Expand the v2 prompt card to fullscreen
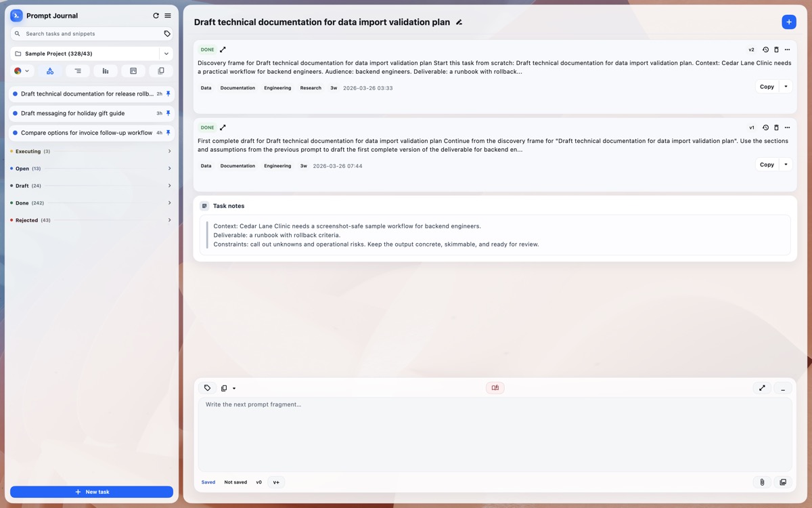The height and width of the screenshot is (508, 812). [x=223, y=49]
